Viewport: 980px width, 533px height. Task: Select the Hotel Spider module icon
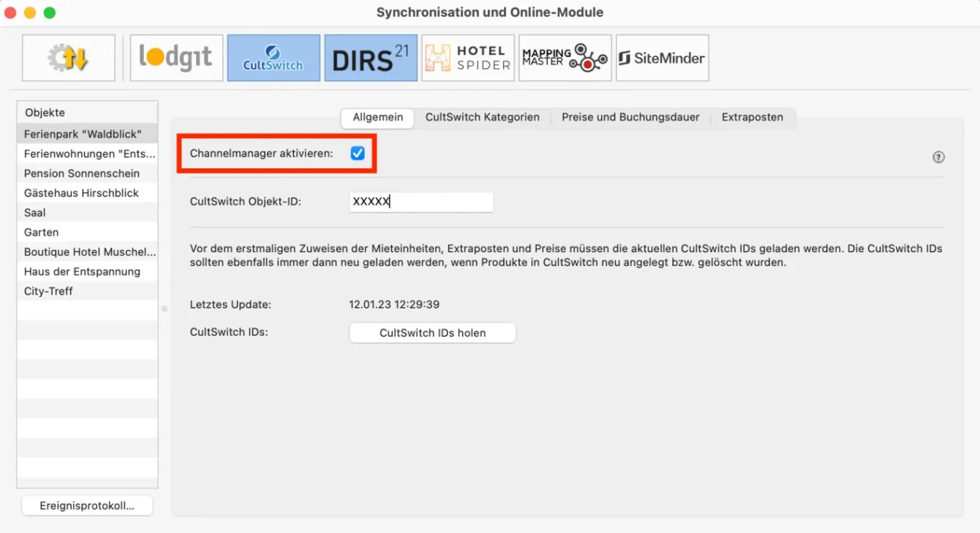(x=468, y=58)
